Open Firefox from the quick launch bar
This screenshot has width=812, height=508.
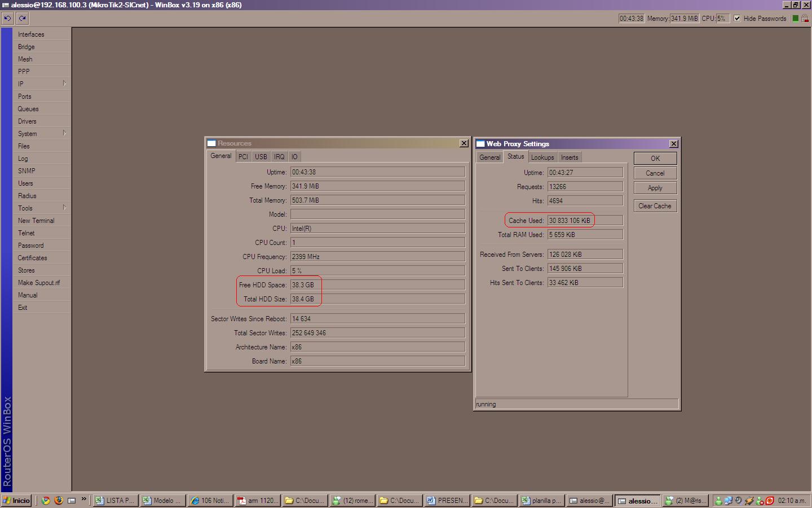59,500
